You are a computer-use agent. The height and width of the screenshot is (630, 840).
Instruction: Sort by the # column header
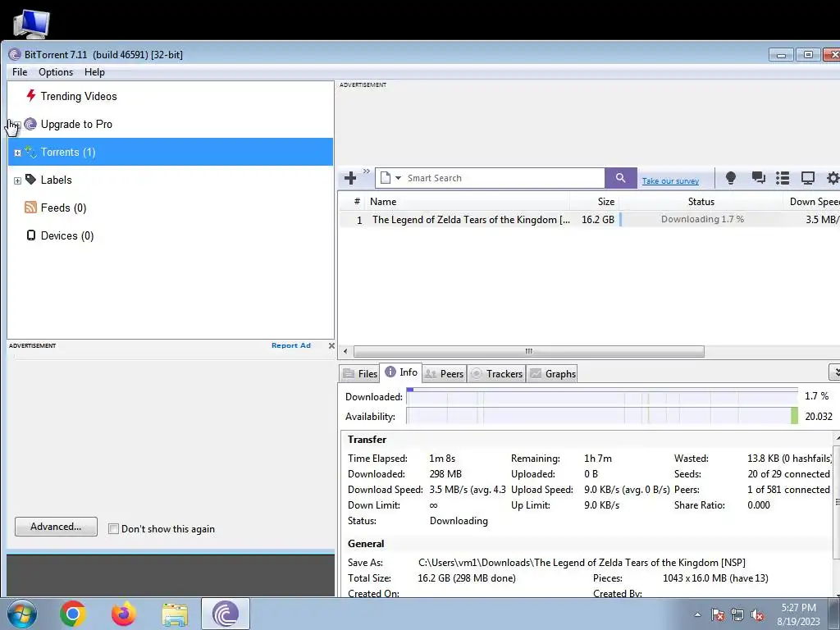(x=356, y=202)
